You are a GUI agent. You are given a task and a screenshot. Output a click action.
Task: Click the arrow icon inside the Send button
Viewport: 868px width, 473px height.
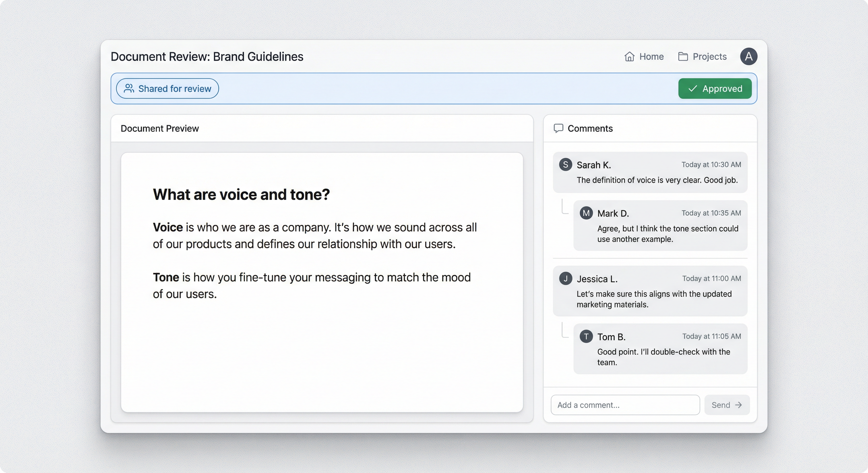point(739,405)
